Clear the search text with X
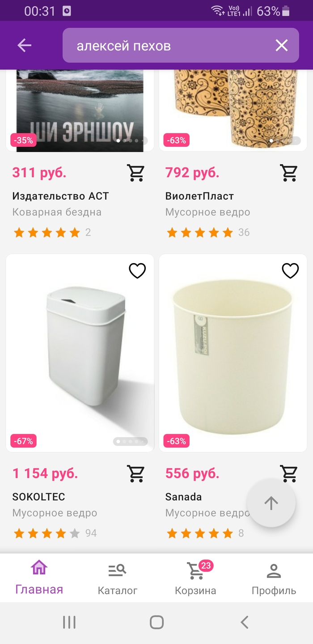Image resolution: width=313 pixels, height=644 pixels. pyautogui.click(x=281, y=45)
